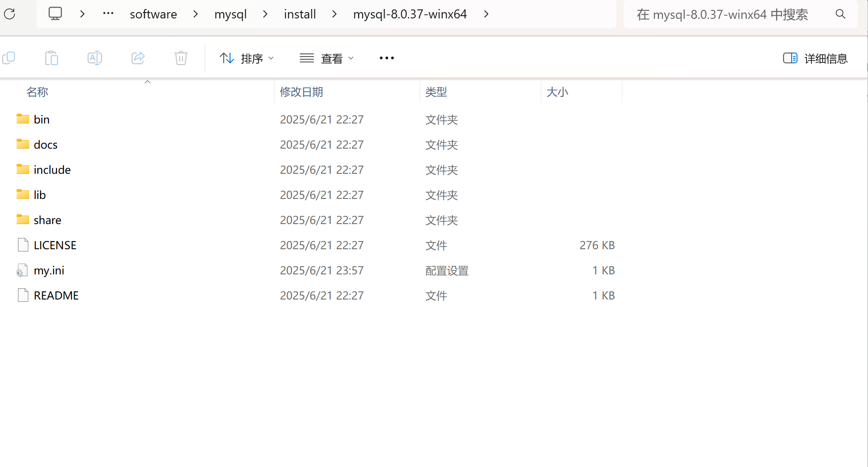Click the Paste icon in the toolbar
Viewport: 868px width, 467px height.
tap(51, 58)
